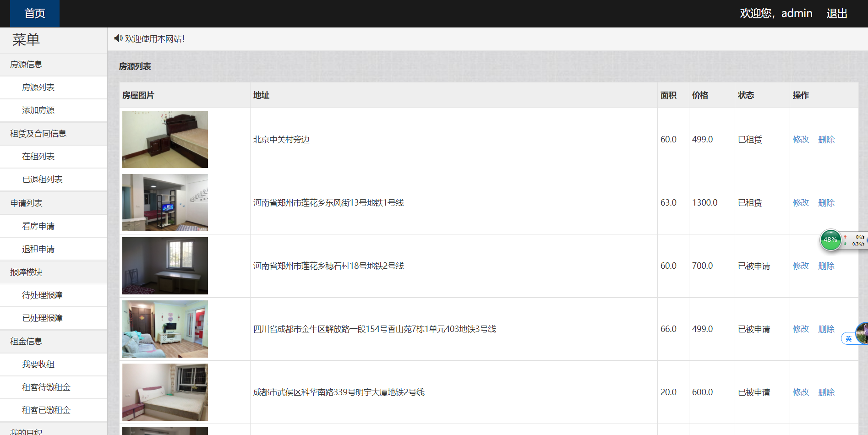Click the 英 input method floating icon
The height and width of the screenshot is (435, 868).
click(x=849, y=339)
